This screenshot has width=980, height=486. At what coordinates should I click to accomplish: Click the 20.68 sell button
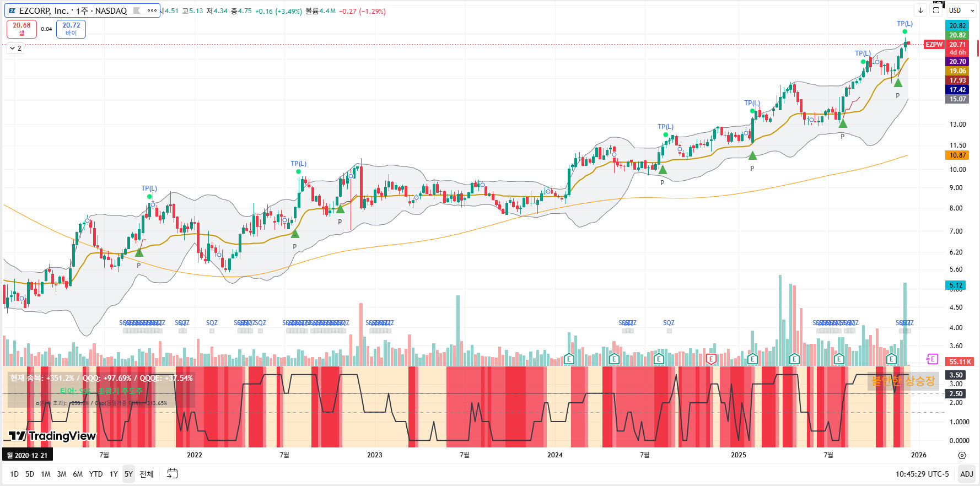[x=21, y=29]
